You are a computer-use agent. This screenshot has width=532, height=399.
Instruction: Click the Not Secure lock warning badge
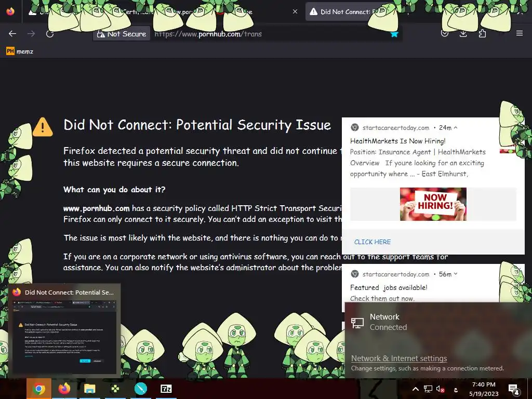122,34
